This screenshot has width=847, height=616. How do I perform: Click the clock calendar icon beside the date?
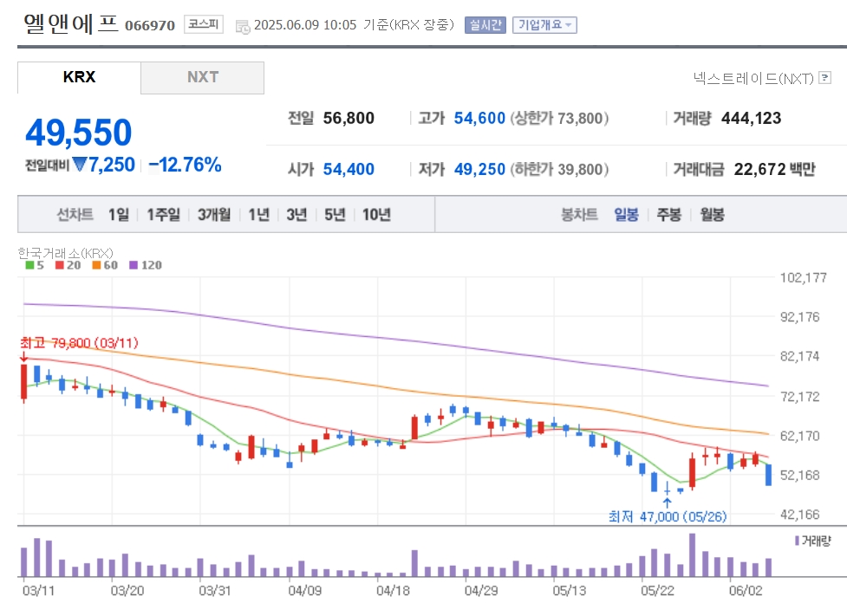[243, 27]
